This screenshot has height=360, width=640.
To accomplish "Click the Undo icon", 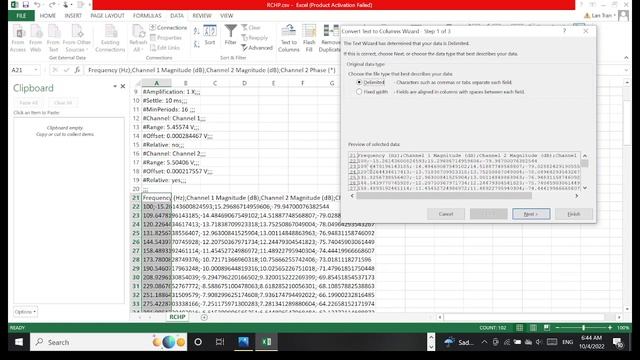I will 37,5.
